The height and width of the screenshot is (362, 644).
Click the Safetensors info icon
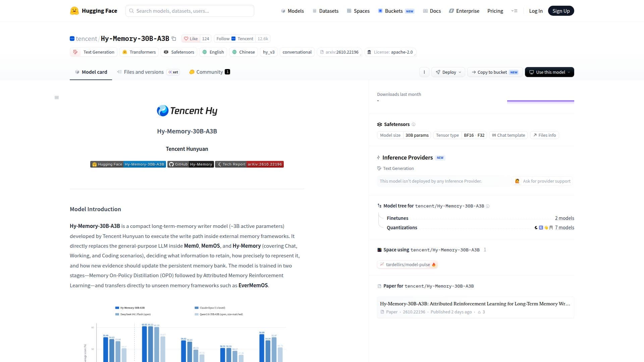[414, 124]
